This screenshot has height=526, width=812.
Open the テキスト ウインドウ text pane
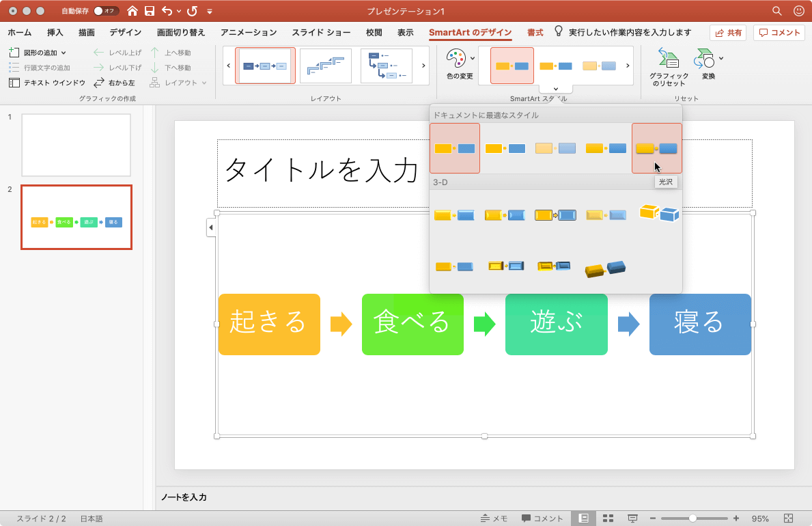click(47, 83)
